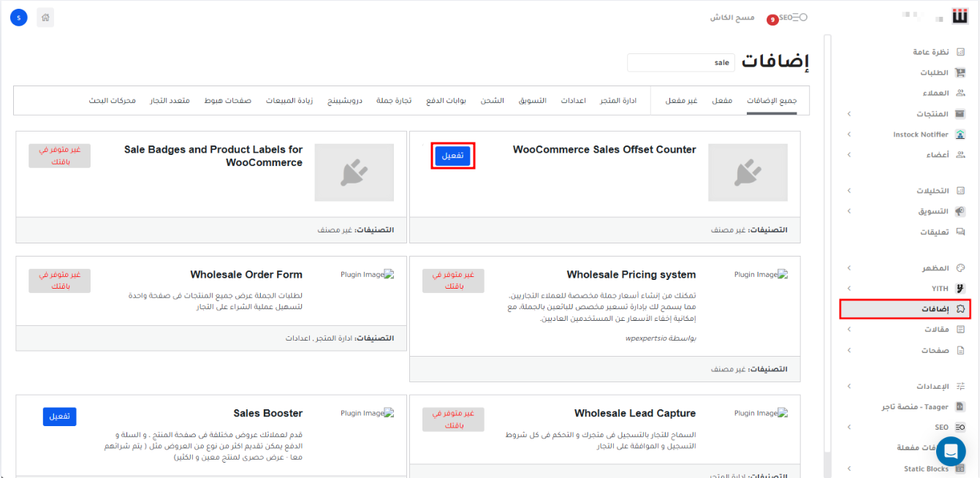Click the home icon in top bar
The height and width of the screenshot is (478, 980).
click(45, 18)
